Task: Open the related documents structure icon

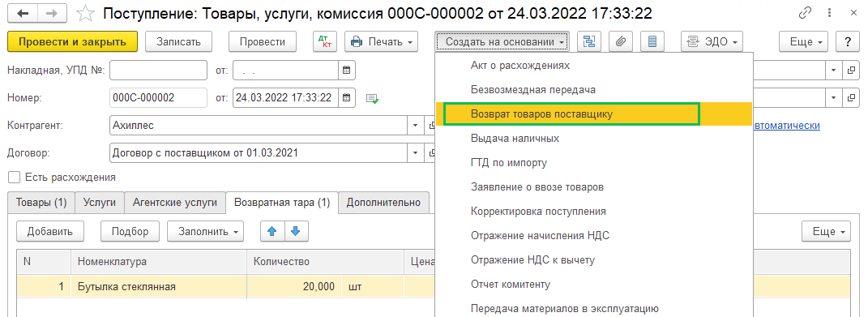Action: coord(589,41)
